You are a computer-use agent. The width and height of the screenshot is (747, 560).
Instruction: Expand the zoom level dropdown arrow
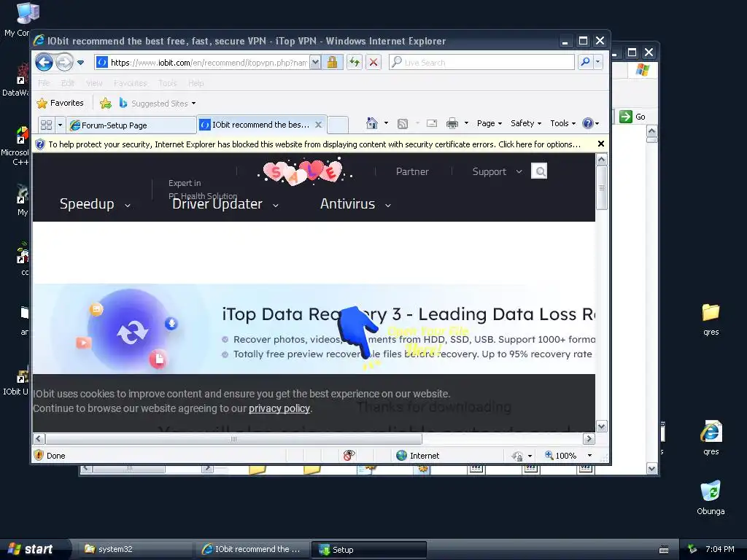589,456
